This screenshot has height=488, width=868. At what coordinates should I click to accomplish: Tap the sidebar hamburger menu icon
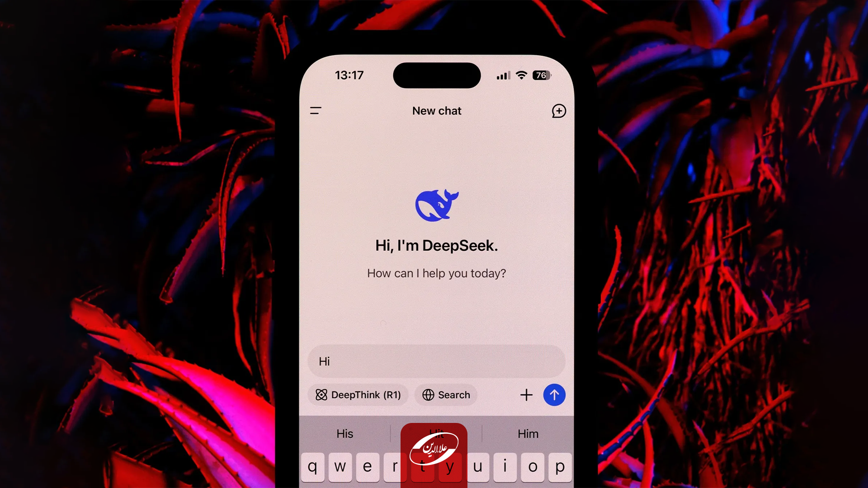316,110
